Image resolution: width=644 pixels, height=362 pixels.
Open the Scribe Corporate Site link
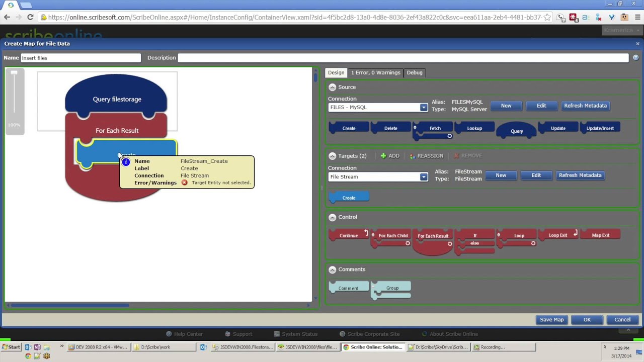point(369,334)
